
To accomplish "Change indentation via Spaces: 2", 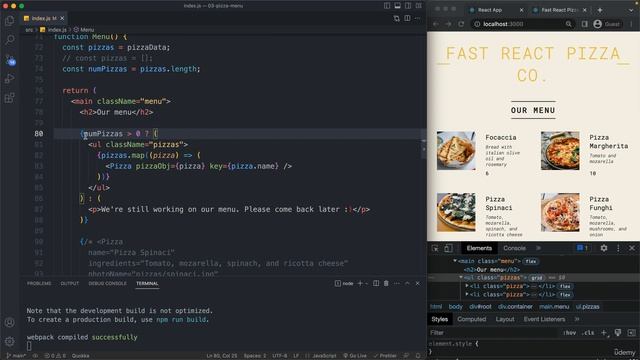I will point(255,356).
